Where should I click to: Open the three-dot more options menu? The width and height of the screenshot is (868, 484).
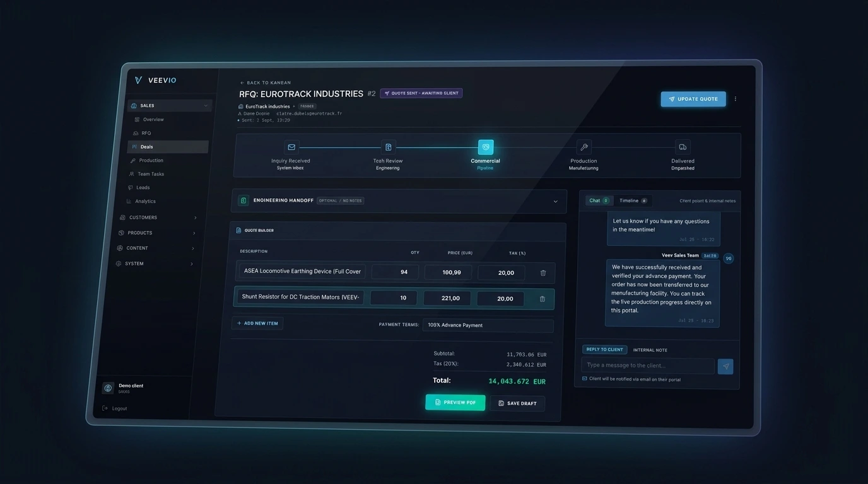tap(736, 99)
